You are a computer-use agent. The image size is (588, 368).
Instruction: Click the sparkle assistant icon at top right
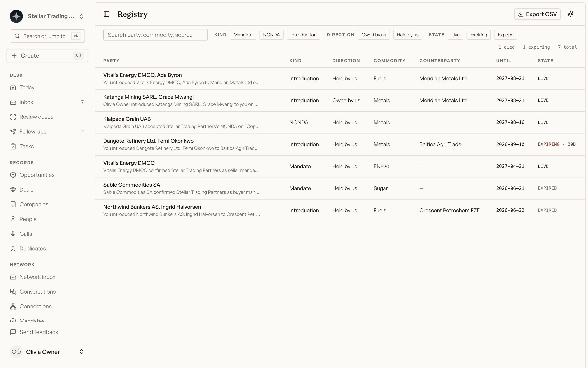coord(570,14)
